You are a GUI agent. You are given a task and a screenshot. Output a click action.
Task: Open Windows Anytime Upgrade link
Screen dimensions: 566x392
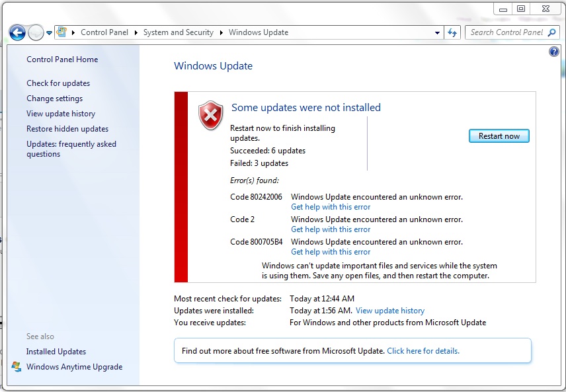pyautogui.click(x=74, y=367)
